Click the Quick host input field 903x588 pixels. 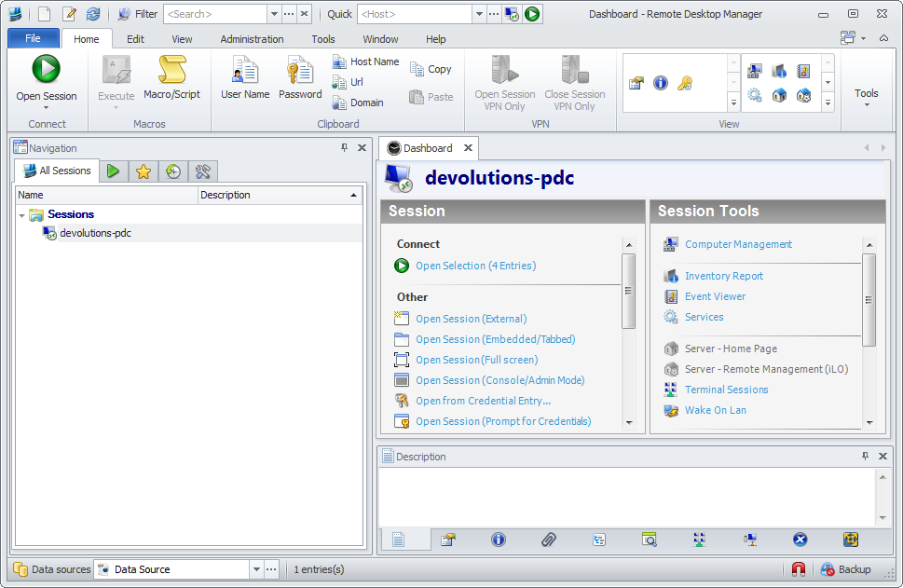(x=415, y=14)
